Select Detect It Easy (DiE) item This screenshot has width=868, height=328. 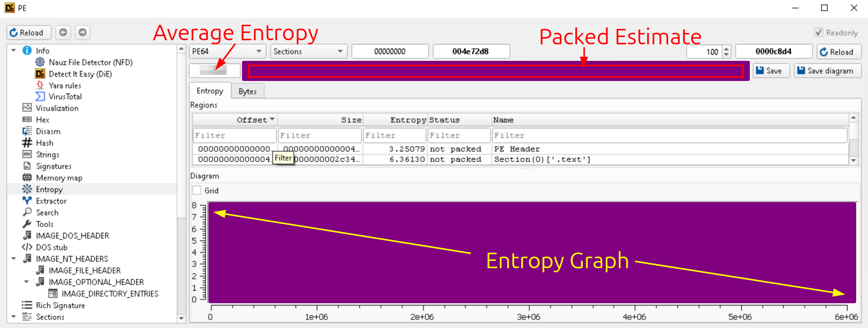[x=80, y=74]
